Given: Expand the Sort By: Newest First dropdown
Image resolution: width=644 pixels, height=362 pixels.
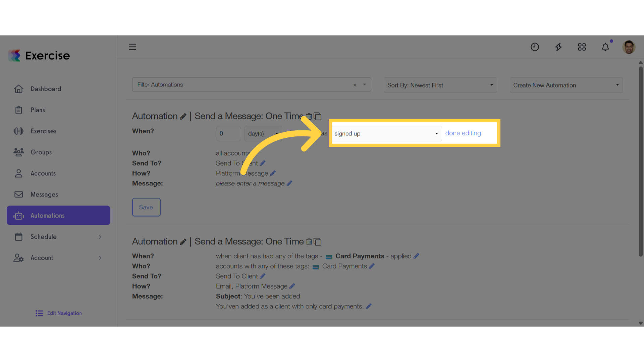Looking at the screenshot, I should point(440,85).
